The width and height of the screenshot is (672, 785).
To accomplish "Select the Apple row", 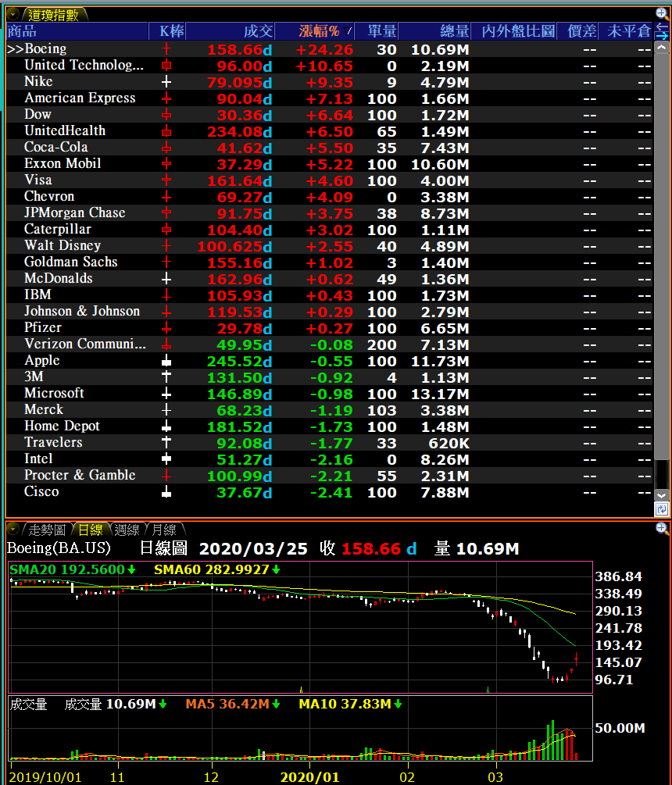I will point(330,360).
